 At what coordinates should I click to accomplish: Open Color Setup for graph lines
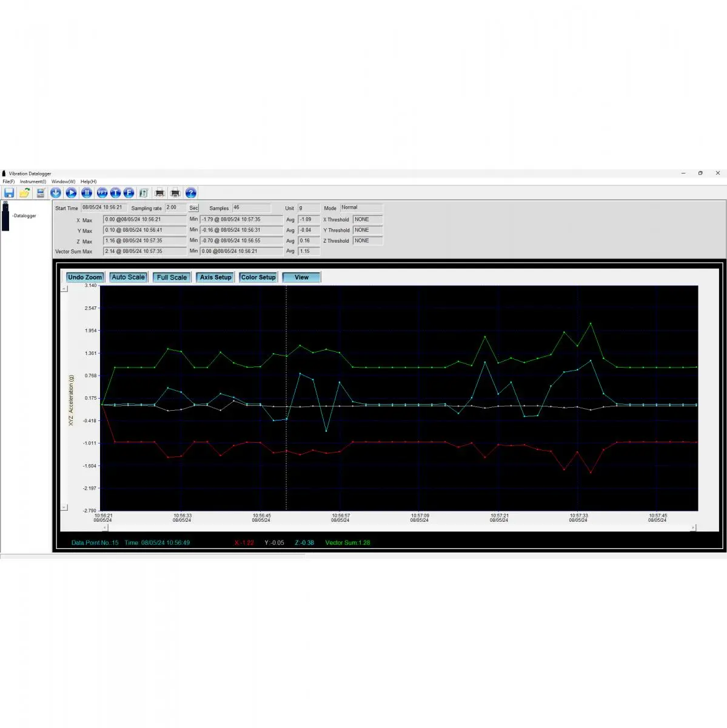(258, 277)
